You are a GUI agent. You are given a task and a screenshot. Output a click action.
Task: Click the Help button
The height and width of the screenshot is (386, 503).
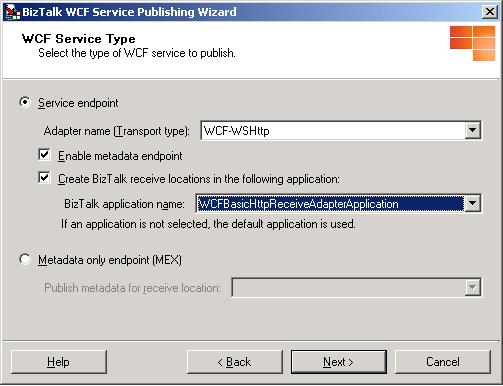point(59,362)
